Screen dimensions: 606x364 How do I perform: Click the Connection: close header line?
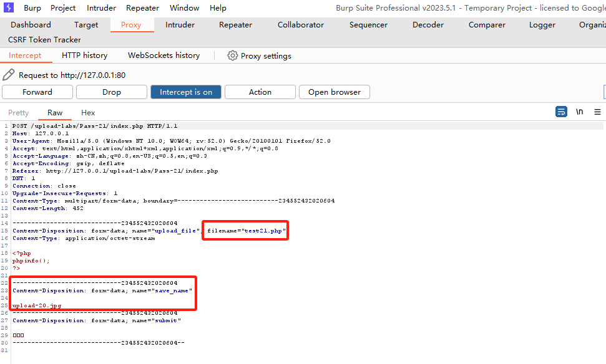point(44,186)
